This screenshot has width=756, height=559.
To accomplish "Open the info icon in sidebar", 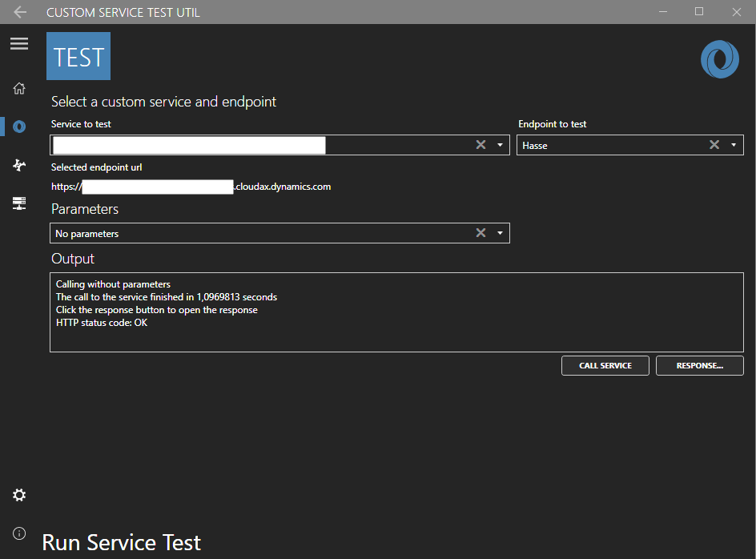I will [x=19, y=533].
